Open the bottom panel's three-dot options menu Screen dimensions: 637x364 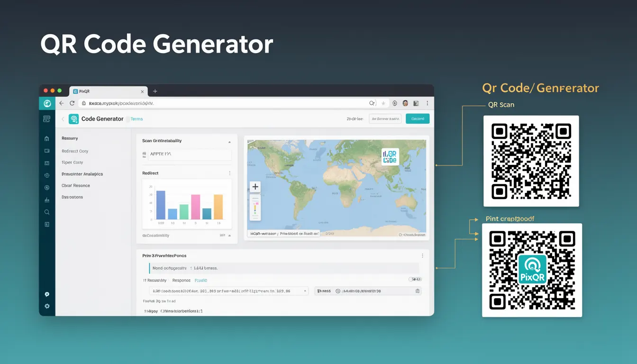pos(422,255)
